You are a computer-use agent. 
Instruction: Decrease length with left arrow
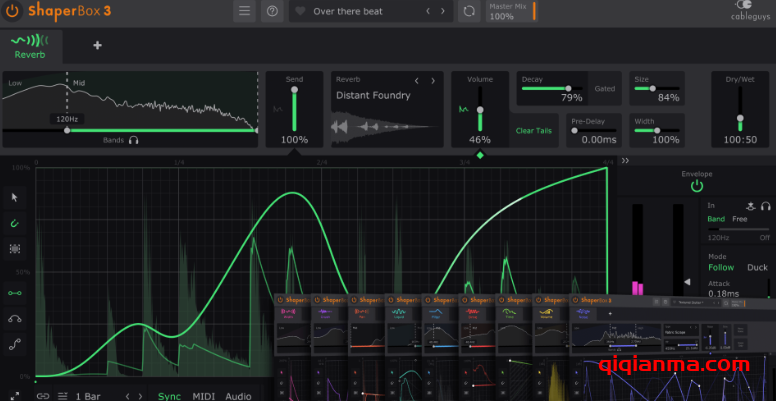click(127, 396)
